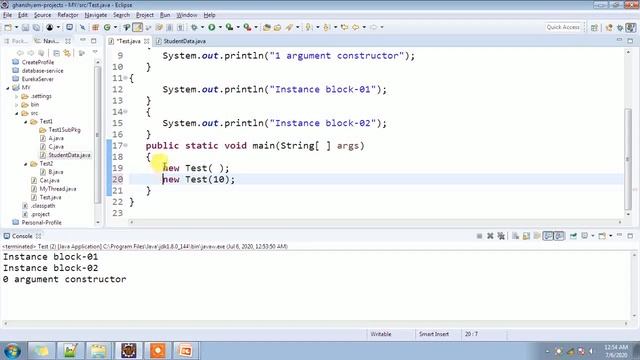
Task: Select Car.java in the Navigator
Action: click(49, 180)
